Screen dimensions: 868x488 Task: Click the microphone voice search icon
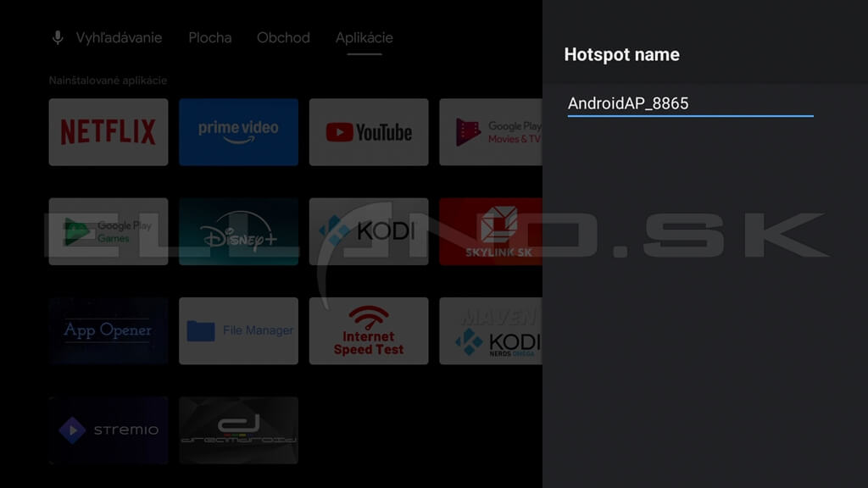click(x=58, y=38)
